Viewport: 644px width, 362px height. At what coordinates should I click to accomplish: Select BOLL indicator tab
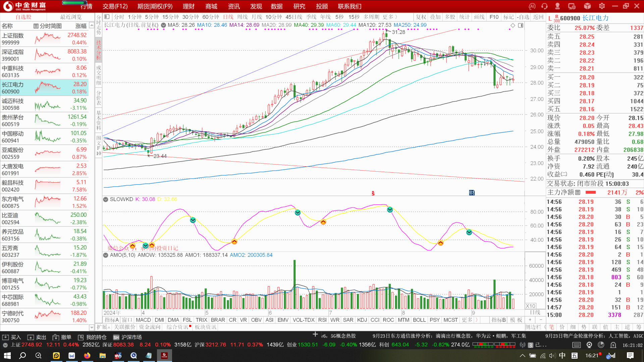419,320
